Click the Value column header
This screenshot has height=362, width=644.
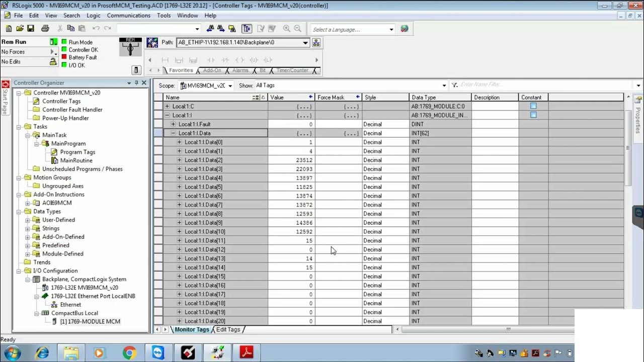[291, 98]
